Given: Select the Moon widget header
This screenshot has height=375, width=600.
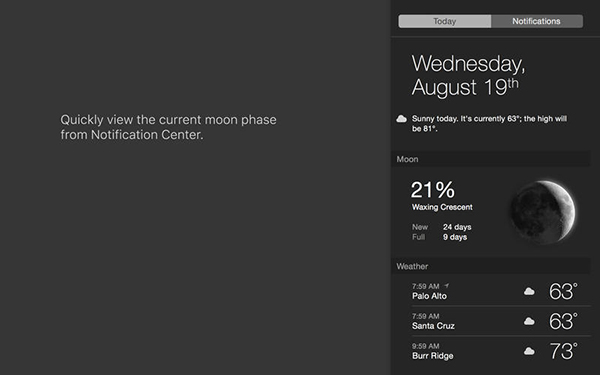Looking at the screenshot, I should 491,159.
